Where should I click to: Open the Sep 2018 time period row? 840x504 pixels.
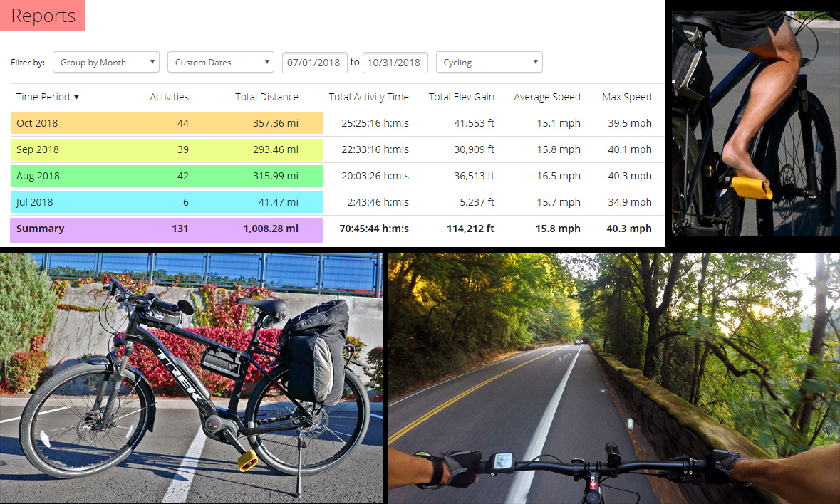(37, 149)
